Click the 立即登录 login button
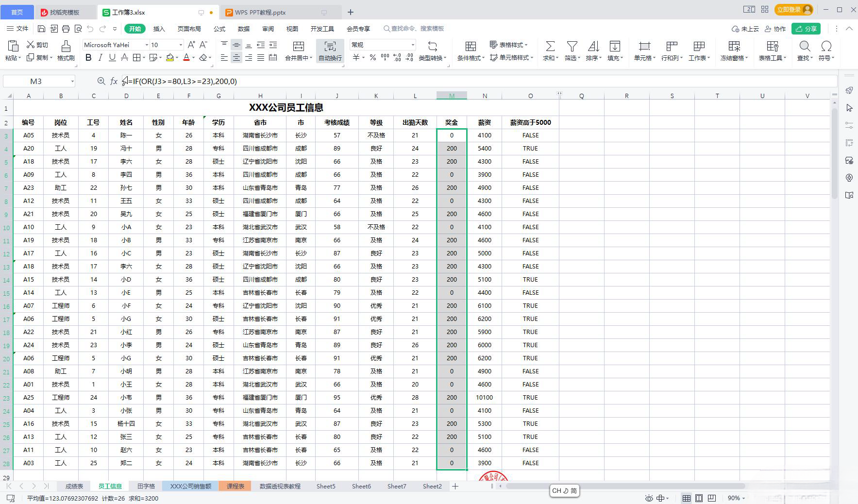This screenshot has height=504, width=858. [794, 10]
